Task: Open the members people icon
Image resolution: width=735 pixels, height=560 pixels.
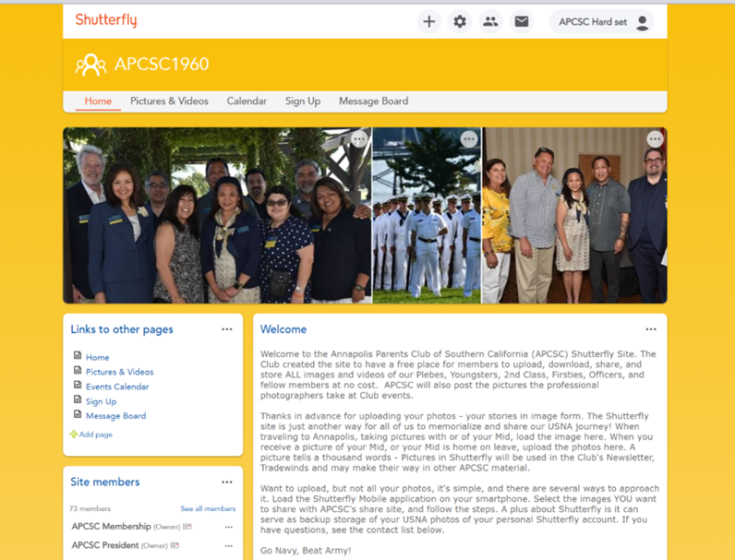Action: tap(490, 21)
